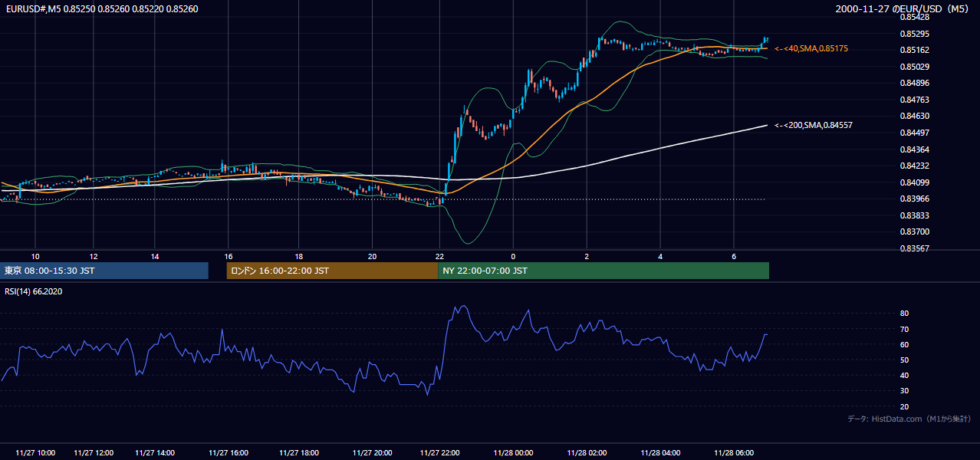Click bottom timestamp 11/27 18:00
Viewport: 980px width, 460px height.
299,453
